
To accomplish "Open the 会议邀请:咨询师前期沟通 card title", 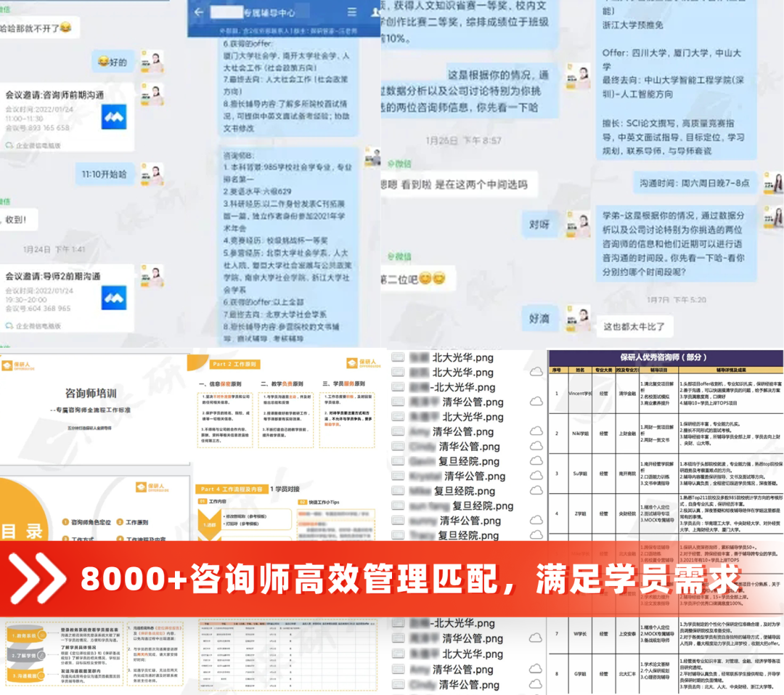I will pyautogui.click(x=54, y=94).
